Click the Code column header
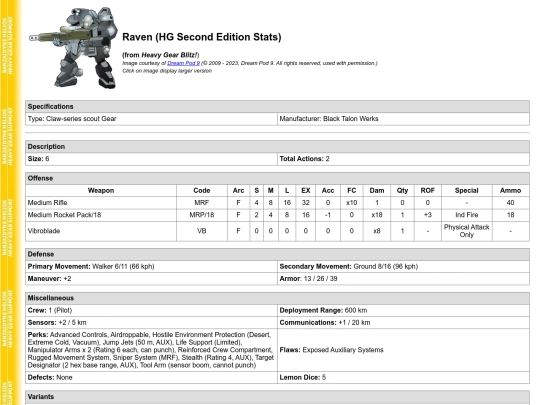 pos(202,190)
